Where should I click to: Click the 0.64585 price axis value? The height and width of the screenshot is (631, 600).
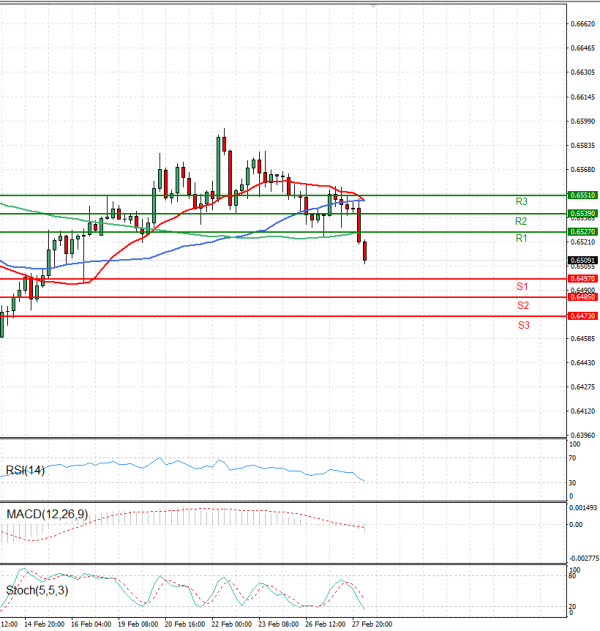(583, 338)
